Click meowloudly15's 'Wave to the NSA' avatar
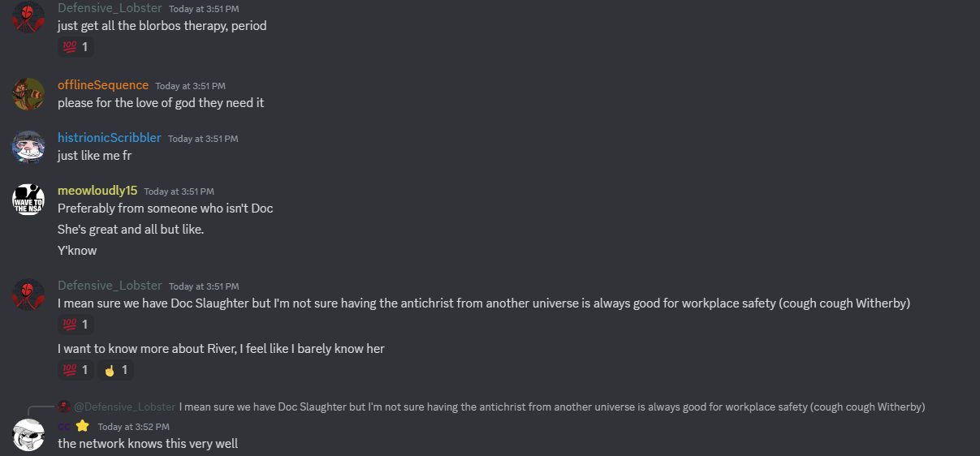 tap(28, 200)
